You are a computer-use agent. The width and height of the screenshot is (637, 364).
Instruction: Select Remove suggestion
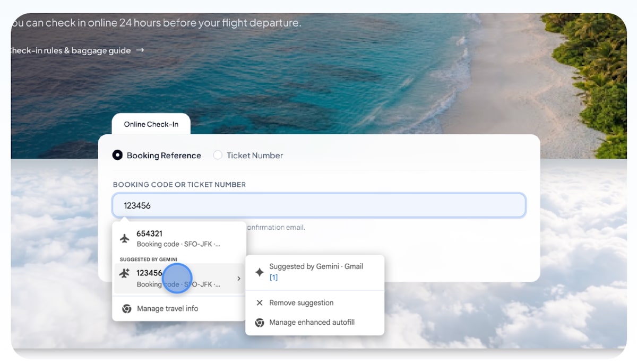[x=315, y=303]
